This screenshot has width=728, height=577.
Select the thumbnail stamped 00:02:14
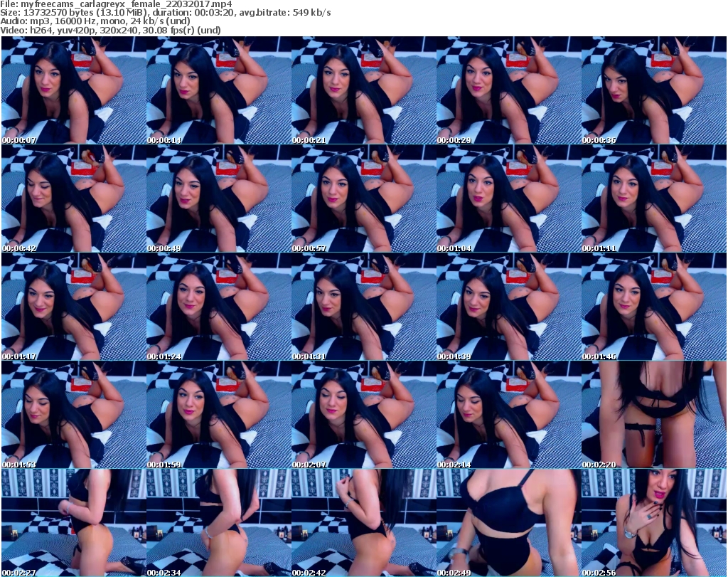[508, 415]
